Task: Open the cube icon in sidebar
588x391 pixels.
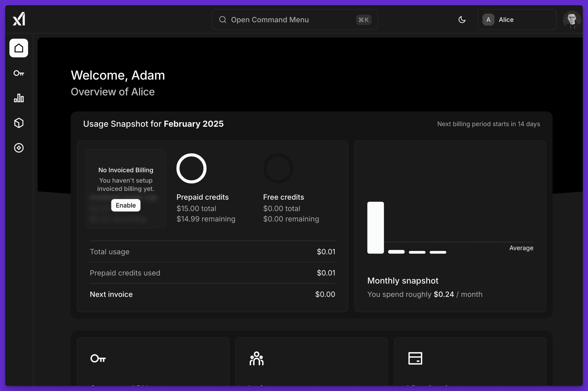Action: point(19,123)
